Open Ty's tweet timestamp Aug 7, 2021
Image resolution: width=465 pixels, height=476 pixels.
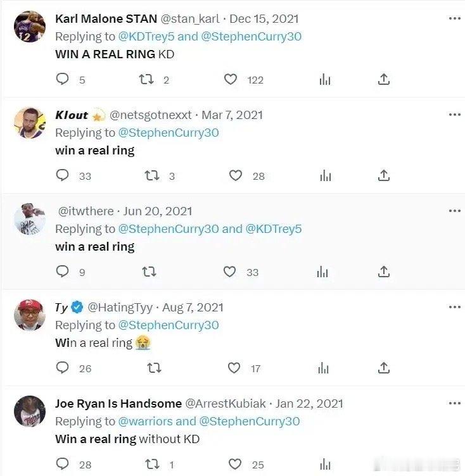tap(193, 307)
